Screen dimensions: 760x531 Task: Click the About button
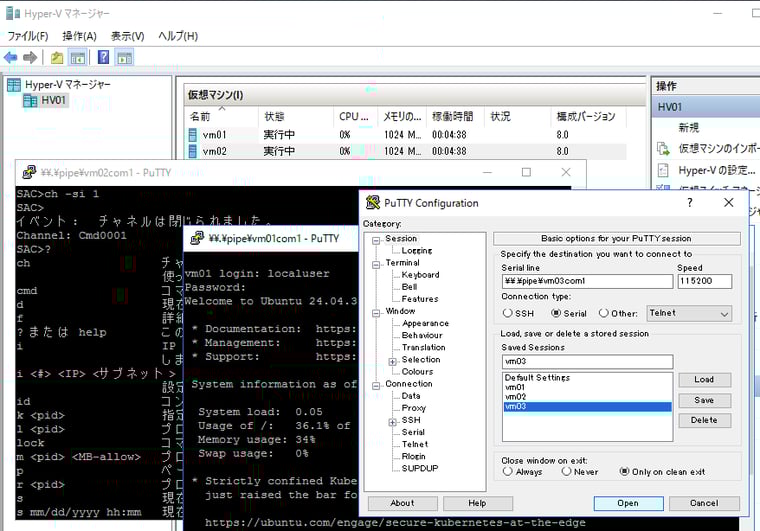[x=402, y=503]
